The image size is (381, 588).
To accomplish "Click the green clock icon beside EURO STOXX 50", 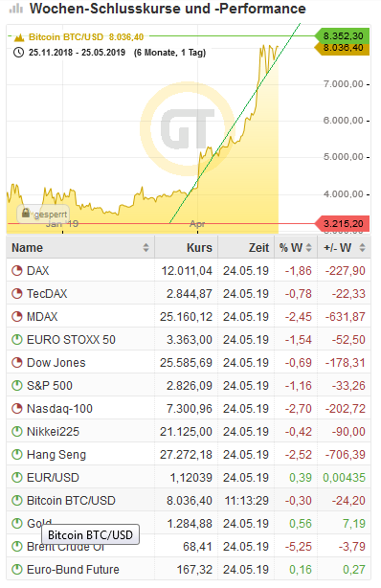I will tap(17, 339).
